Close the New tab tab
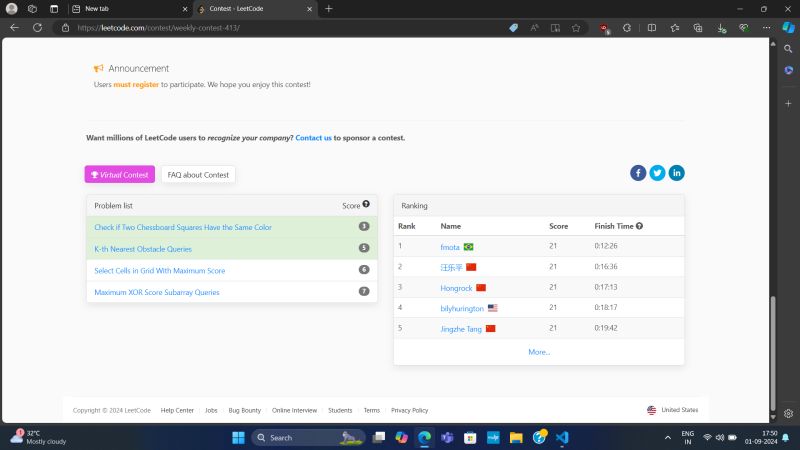Image resolution: width=800 pixels, height=450 pixels. (185, 9)
